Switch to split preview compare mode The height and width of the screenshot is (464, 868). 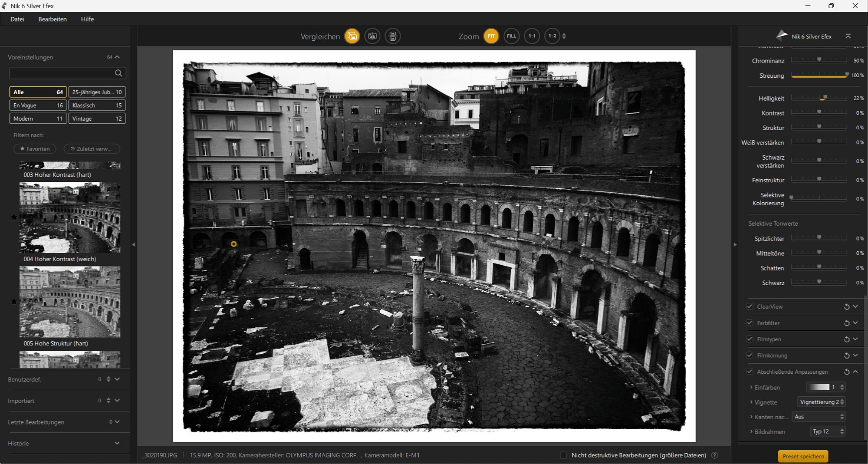372,36
